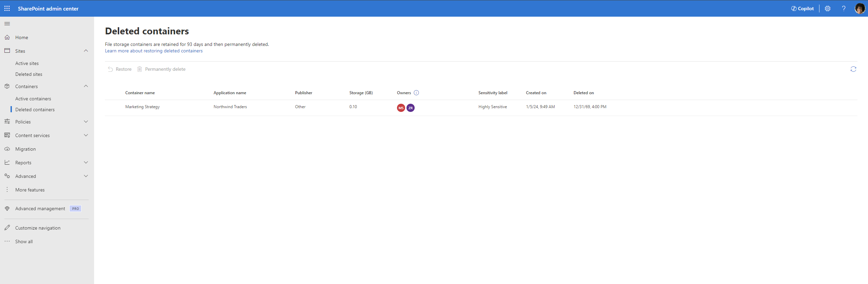Click the Show all ellipsis icon
Screen dimensions: 868x284
[7, 241]
